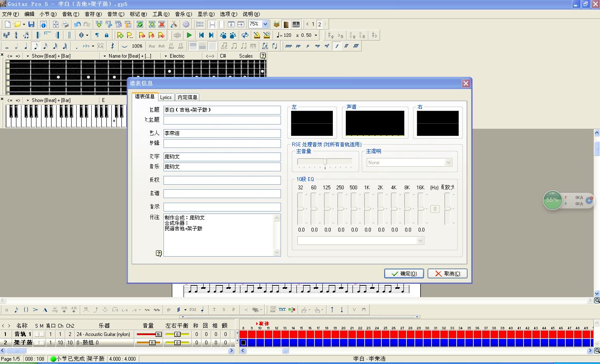This screenshot has height=364, width=600.
Task: Toggle the tie note icon
Action: pos(124,46)
